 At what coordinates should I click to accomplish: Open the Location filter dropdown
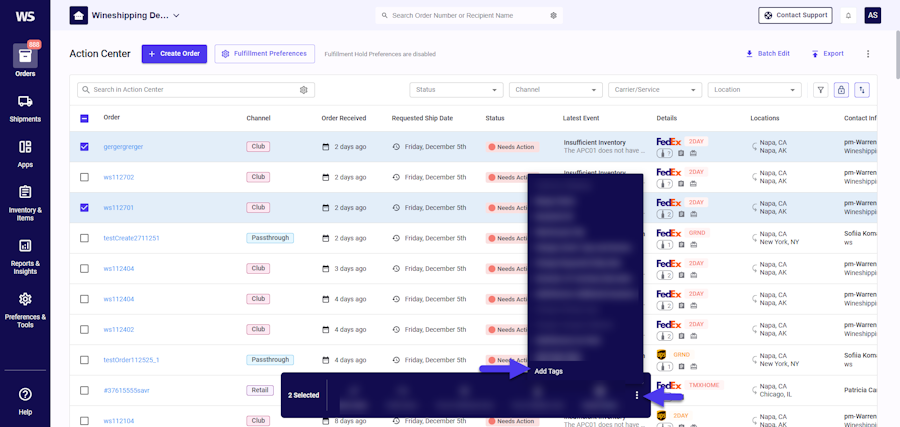755,90
